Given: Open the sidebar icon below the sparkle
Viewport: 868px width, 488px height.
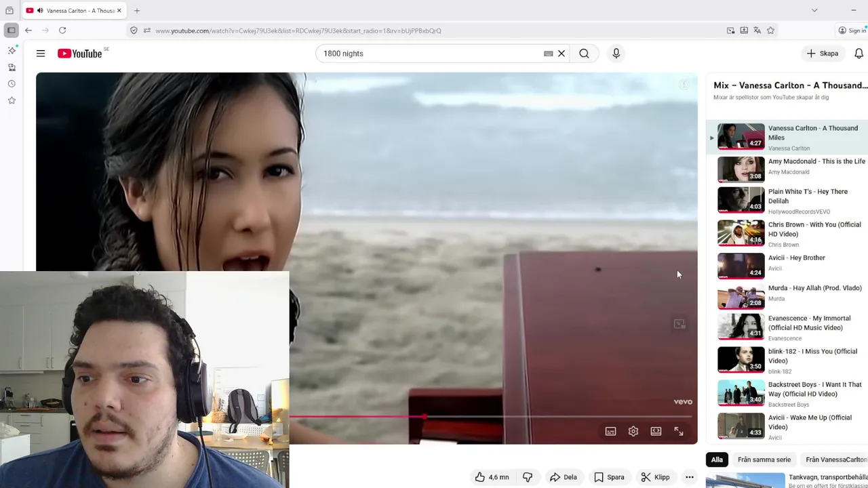Looking at the screenshot, I should pyautogui.click(x=12, y=67).
